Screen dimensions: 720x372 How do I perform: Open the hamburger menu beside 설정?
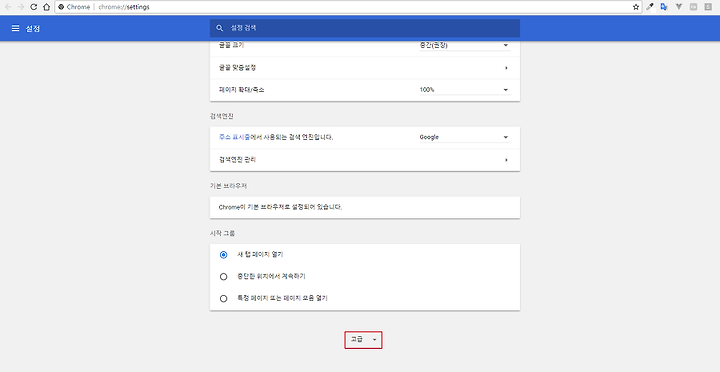coord(15,28)
